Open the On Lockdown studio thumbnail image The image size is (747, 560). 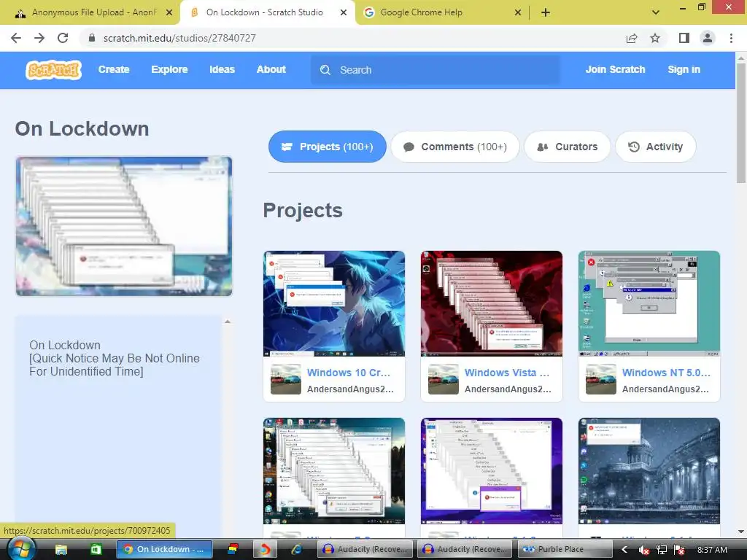coord(124,226)
